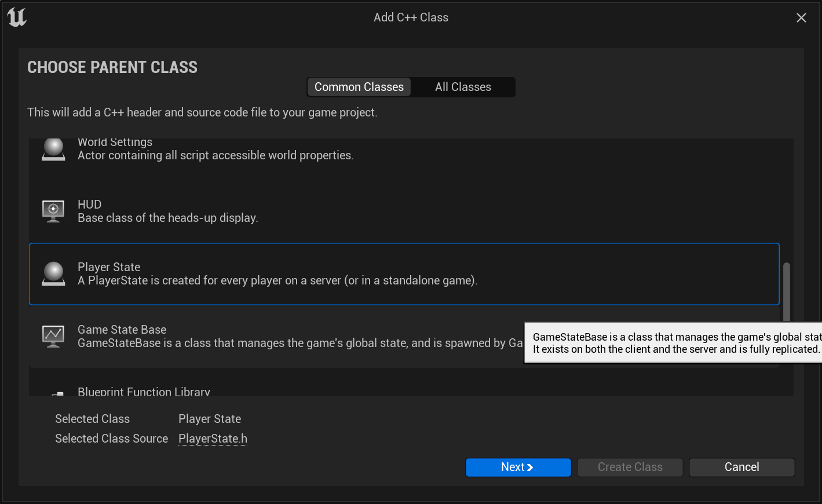Click the class list vertical scrollbar
Screen dimensions: 822x504
(787, 293)
